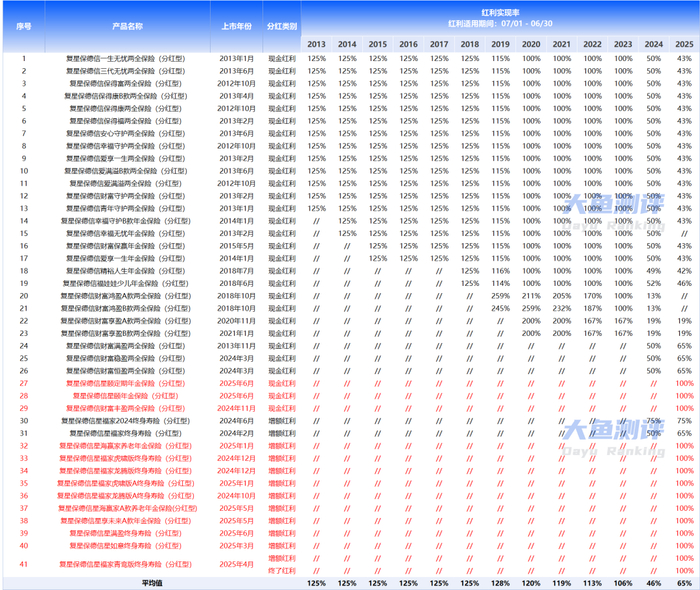Click '复星保德信青年守护两全保险（分红型）' product name
Image resolution: width=700 pixels, height=590 pixels.
click(x=125, y=208)
